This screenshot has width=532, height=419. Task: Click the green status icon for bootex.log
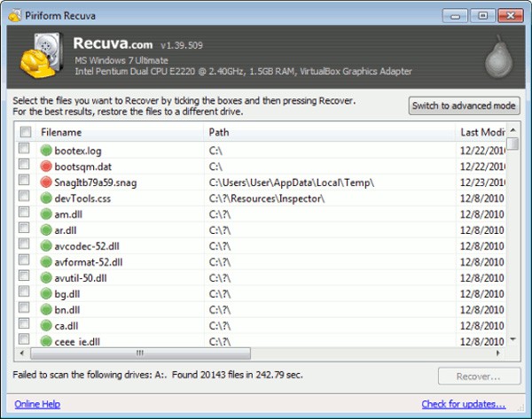[47, 151]
